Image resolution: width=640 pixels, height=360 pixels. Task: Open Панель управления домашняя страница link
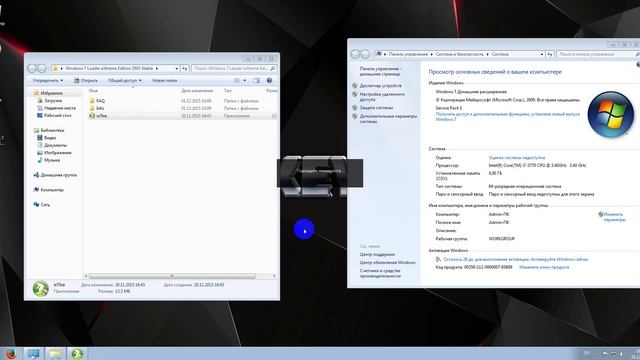pos(380,71)
